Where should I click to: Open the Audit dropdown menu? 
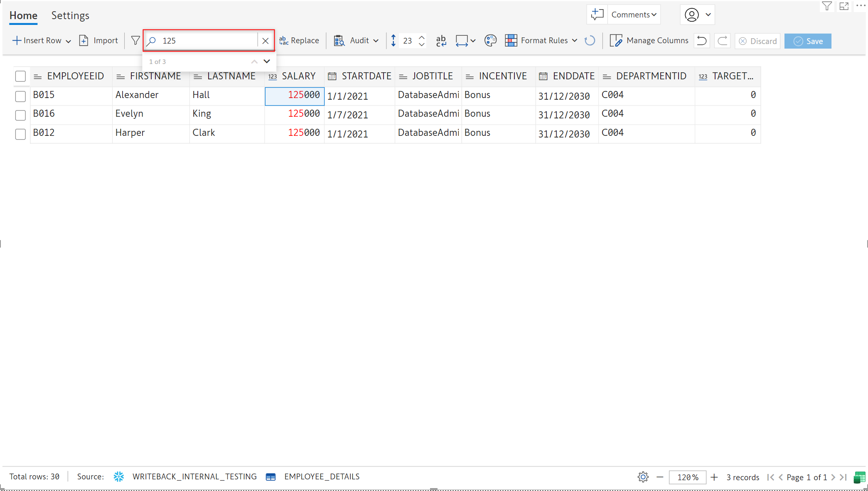[x=376, y=41]
